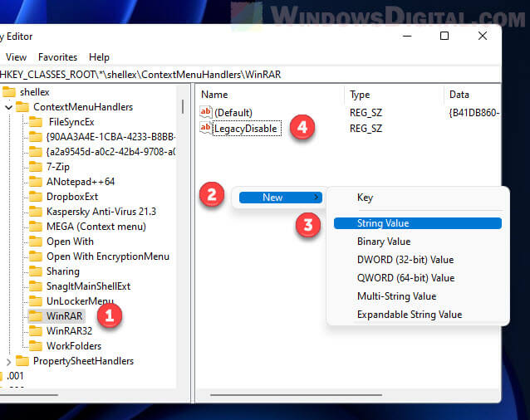
Task: Select the WinRAR32 tree item label
Action: 69,331
